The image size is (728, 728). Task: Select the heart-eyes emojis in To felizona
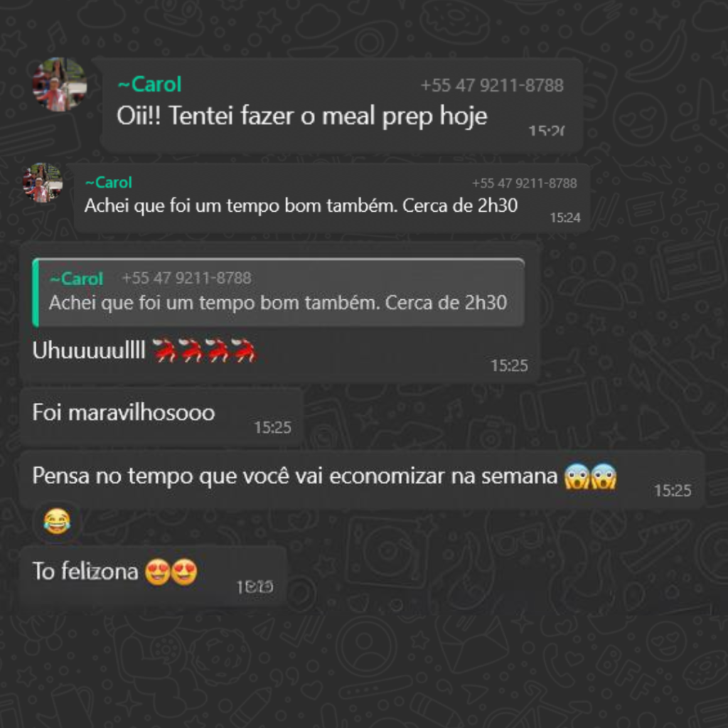171,572
